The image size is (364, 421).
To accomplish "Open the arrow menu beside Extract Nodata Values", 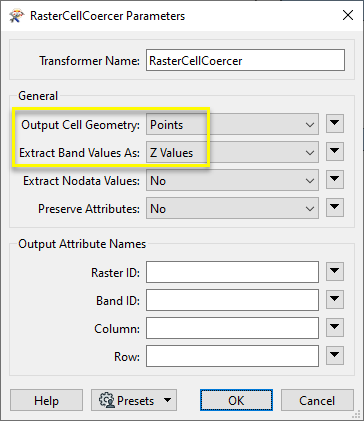I will 335,180.
